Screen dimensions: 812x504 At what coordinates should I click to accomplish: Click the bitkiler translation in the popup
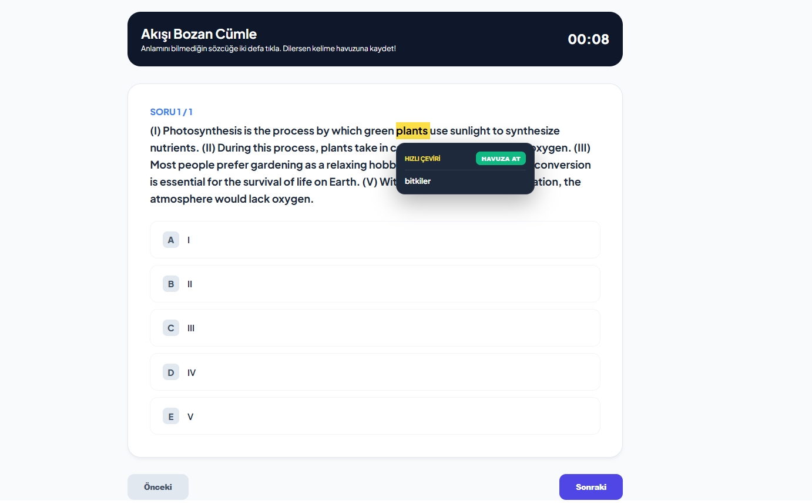(418, 181)
